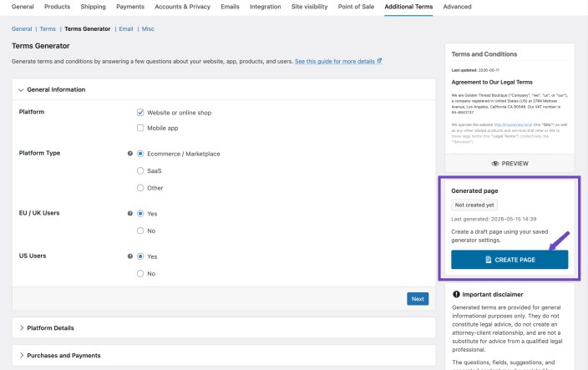Click the Terms Generator heading
Screen dimensions: 588x370
click(x=40, y=46)
